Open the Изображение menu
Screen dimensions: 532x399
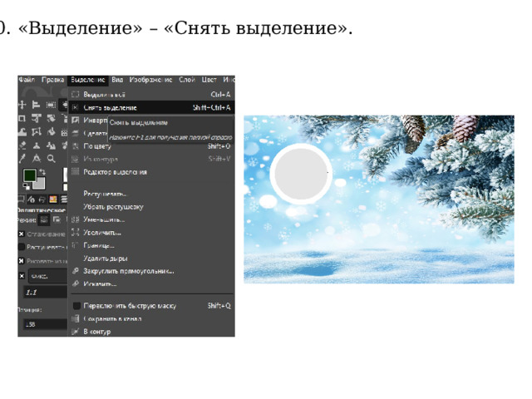click(x=150, y=80)
